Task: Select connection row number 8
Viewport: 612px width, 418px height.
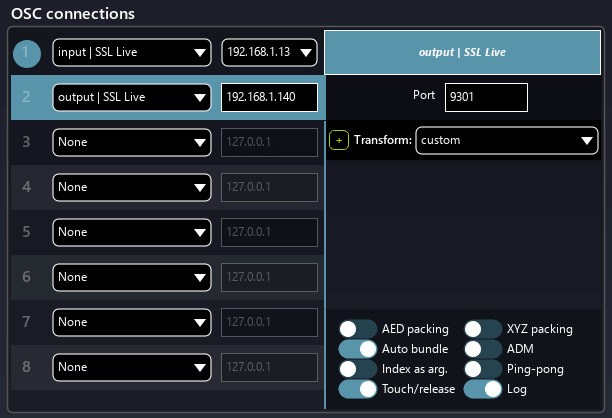Action: tap(28, 367)
